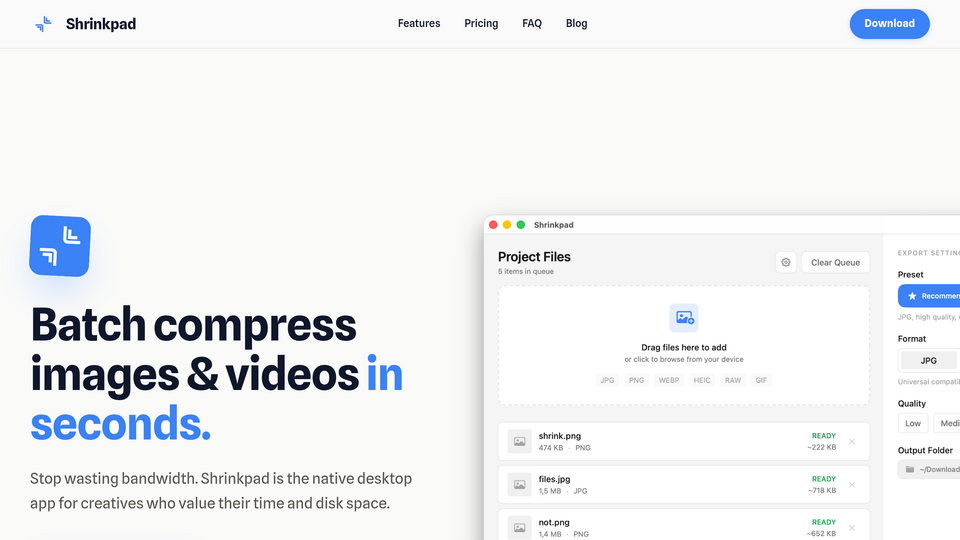Viewport: 960px width, 540px height.
Task: Click the '5 items in queue' label
Action: click(525, 271)
